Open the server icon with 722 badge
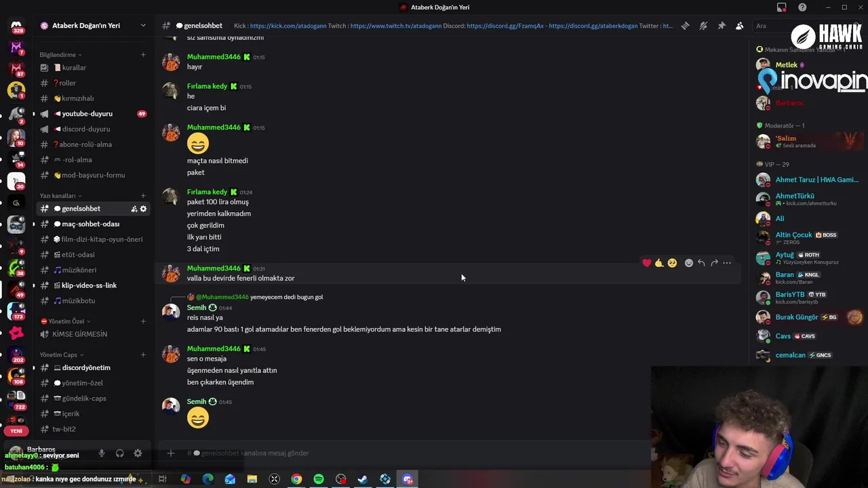Image resolution: width=868 pixels, height=488 pixels. tap(16, 399)
